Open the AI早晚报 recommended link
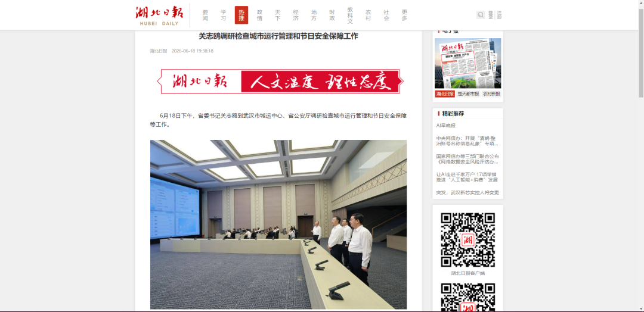Screen dimensions: 644x312 click(445, 126)
